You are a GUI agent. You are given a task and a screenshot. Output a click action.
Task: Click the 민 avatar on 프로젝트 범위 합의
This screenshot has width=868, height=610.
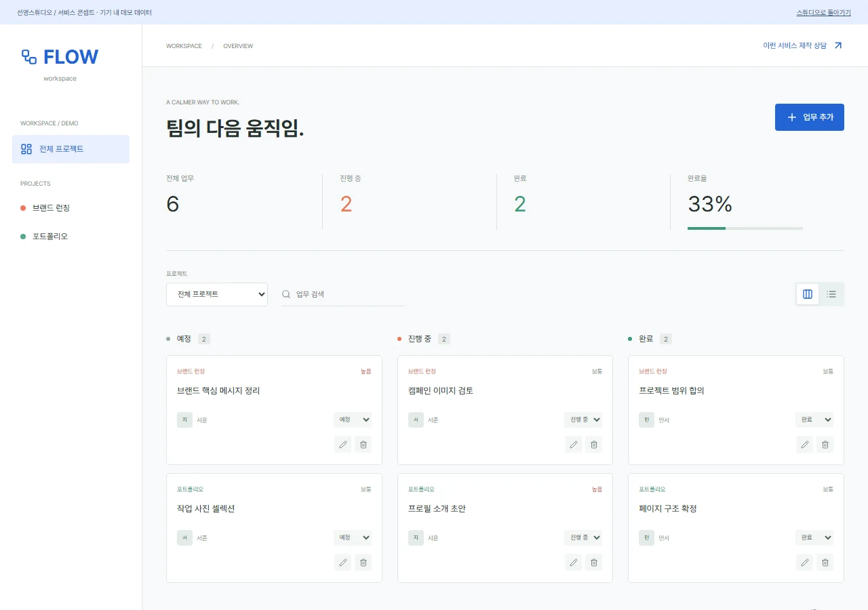point(647,420)
